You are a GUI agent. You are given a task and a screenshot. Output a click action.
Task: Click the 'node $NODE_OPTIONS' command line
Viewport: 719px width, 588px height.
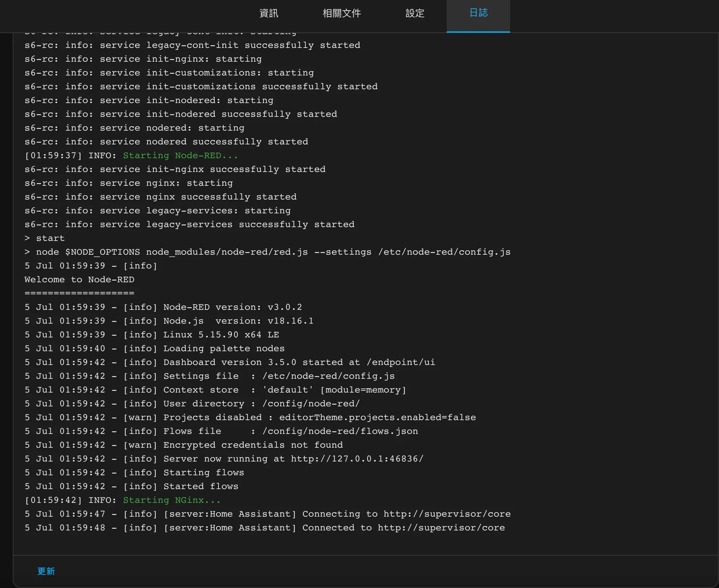(267, 252)
